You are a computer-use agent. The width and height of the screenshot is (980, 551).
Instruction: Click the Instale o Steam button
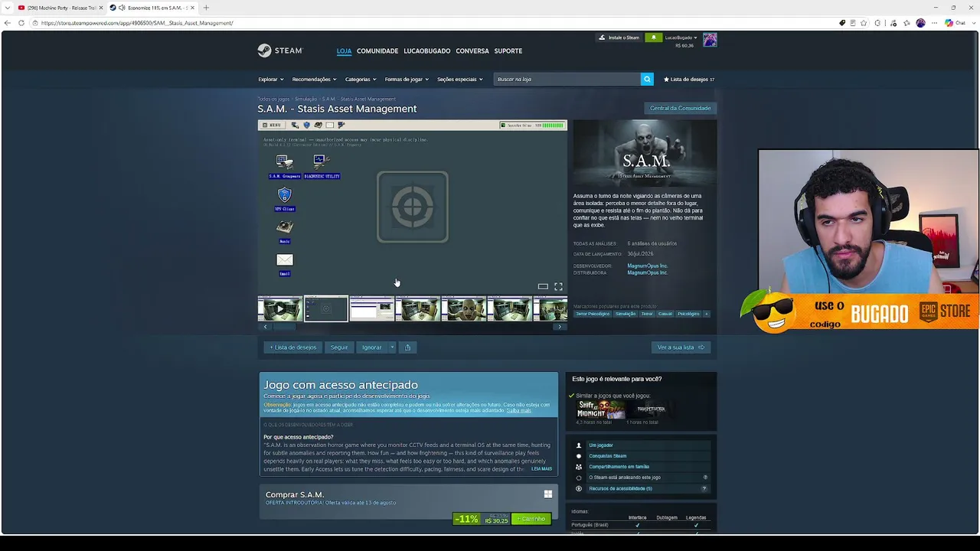[x=619, y=37]
